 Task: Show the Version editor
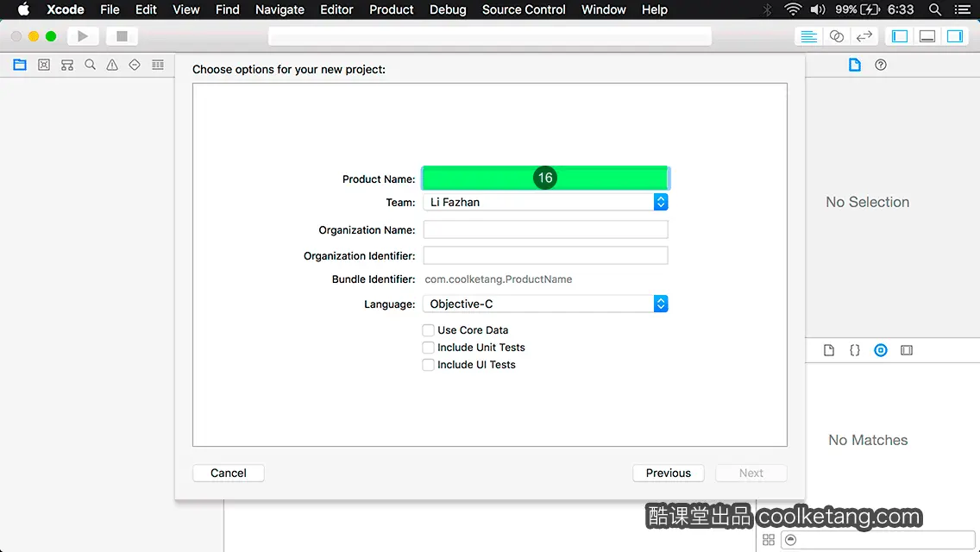pos(864,36)
